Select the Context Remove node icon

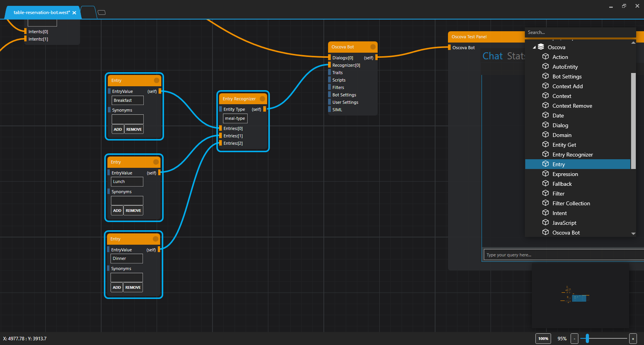[546, 105]
